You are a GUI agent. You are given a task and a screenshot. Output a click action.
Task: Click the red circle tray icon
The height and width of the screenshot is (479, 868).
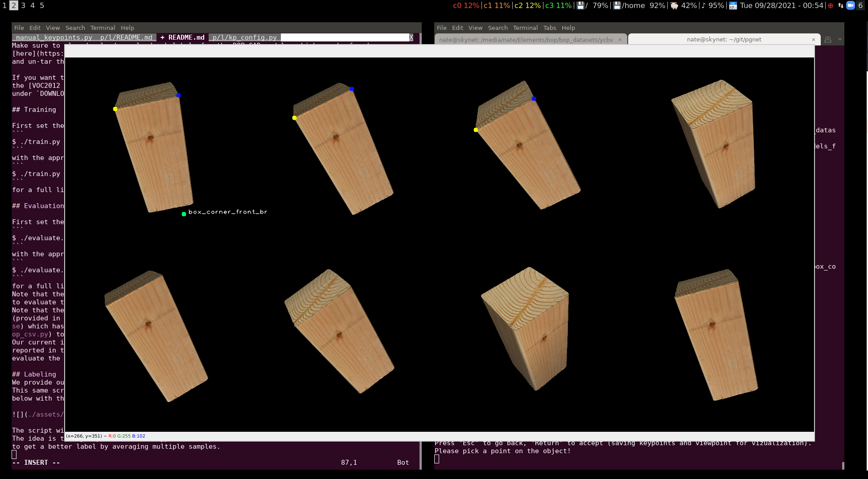pos(831,5)
